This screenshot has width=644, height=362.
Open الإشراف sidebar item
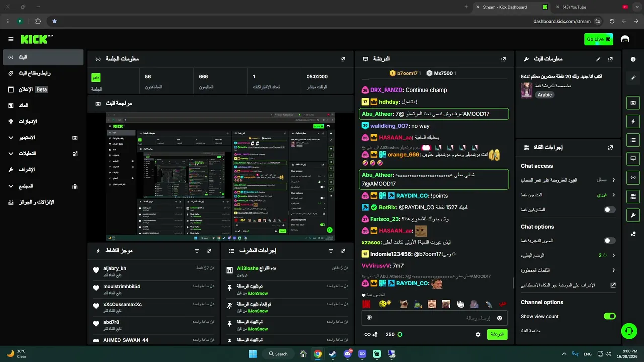coord(42,170)
